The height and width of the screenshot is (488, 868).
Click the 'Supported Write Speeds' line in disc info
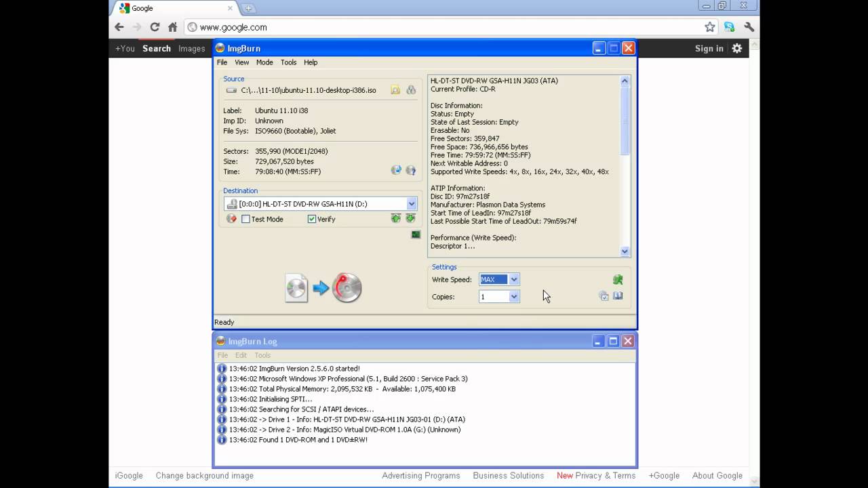tap(519, 171)
